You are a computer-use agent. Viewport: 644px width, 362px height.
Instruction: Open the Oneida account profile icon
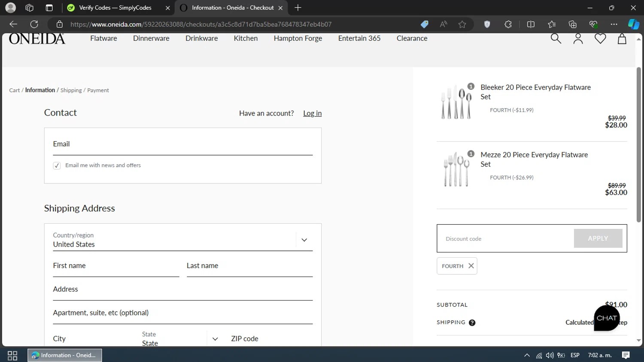pos(578,39)
